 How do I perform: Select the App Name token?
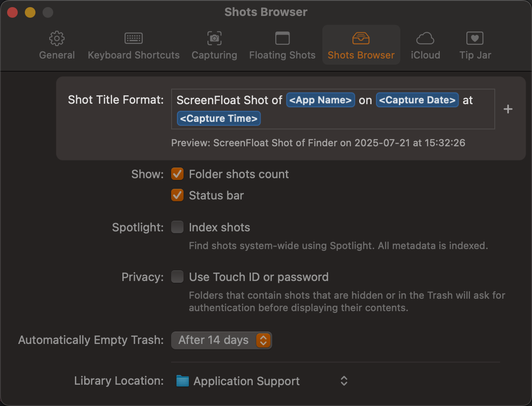click(321, 100)
